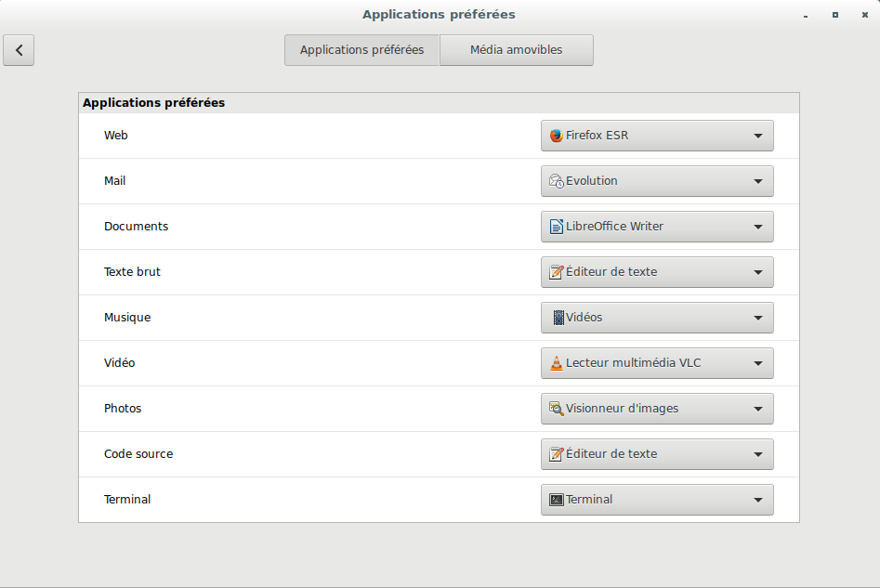Maximize the window from the title bar

point(835,15)
